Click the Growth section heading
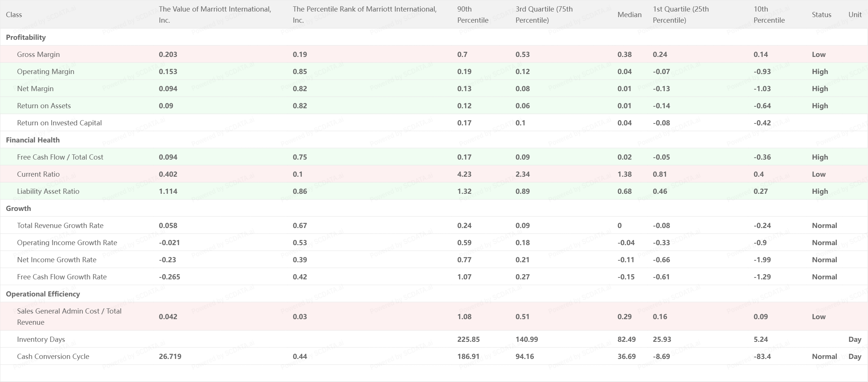Viewport: 868px width, 382px height. (x=18, y=208)
